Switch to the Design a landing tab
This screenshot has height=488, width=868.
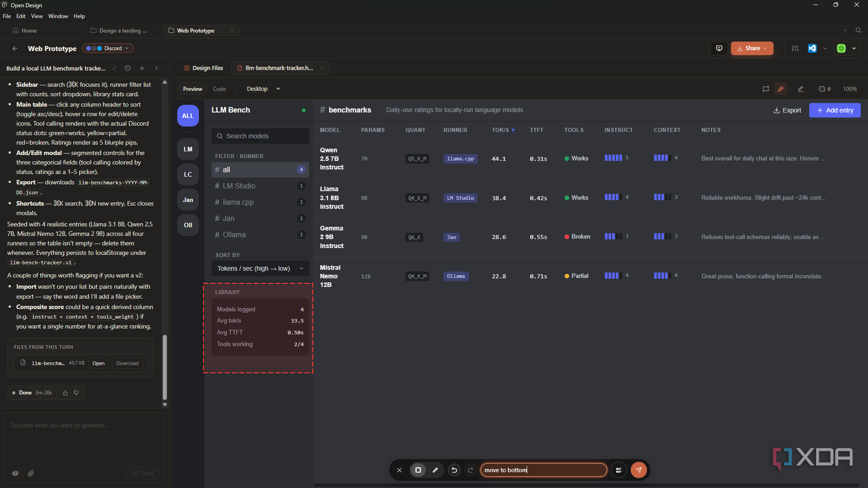(x=119, y=30)
